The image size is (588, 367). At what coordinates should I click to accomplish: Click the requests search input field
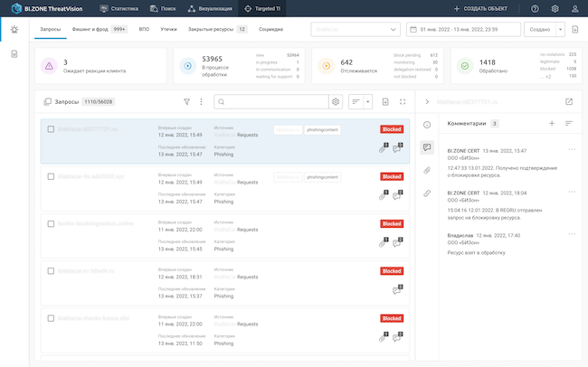[x=271, y=102]
